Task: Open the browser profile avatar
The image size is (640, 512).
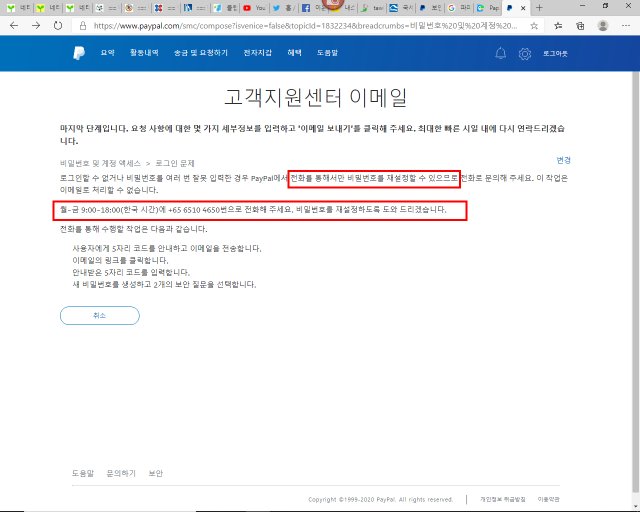Action: point(602,26)
